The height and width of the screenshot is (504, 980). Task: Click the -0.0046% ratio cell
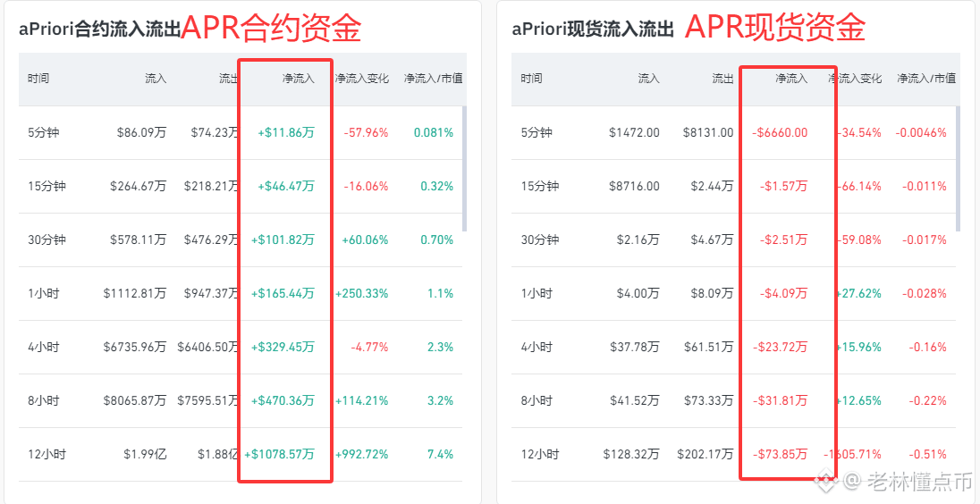tap(921, 132)
